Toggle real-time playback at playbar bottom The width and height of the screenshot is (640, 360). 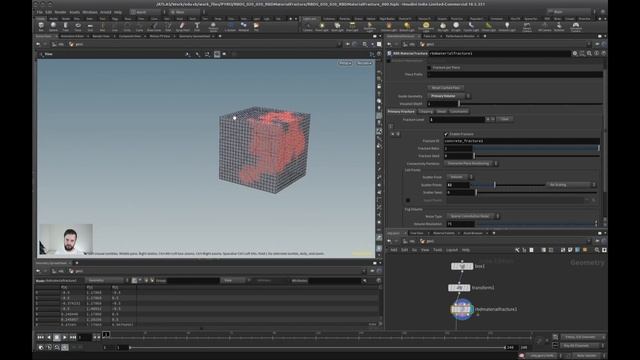pyautogui.click(x=41, y=347)
